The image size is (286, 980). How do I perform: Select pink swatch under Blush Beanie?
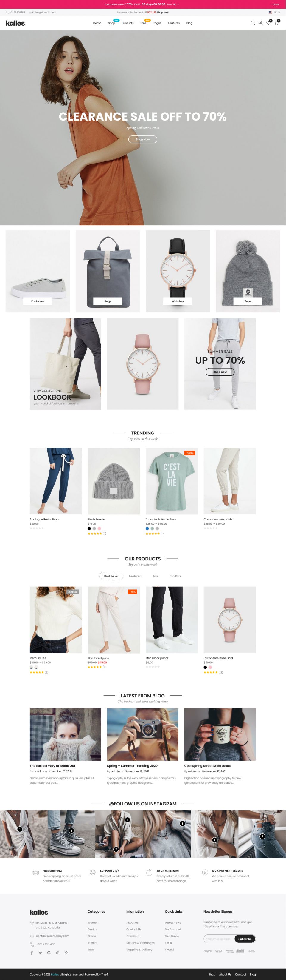(99, 528)
